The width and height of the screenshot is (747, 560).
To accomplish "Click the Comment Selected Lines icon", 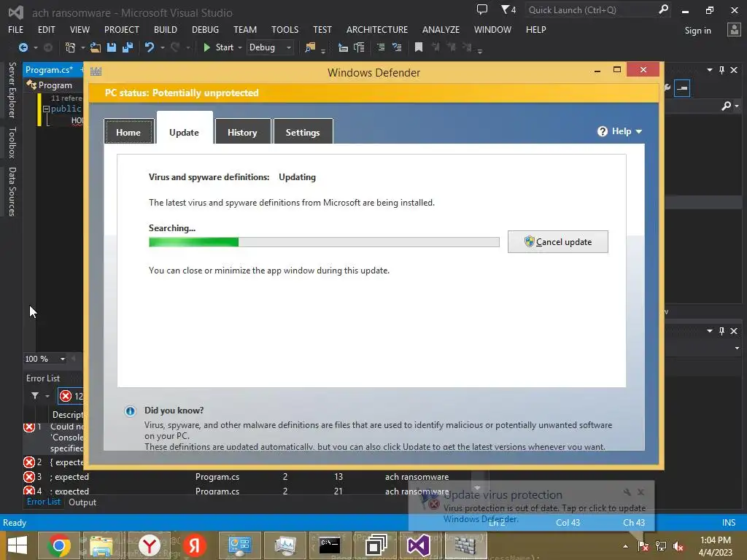I will pos(381,47).
